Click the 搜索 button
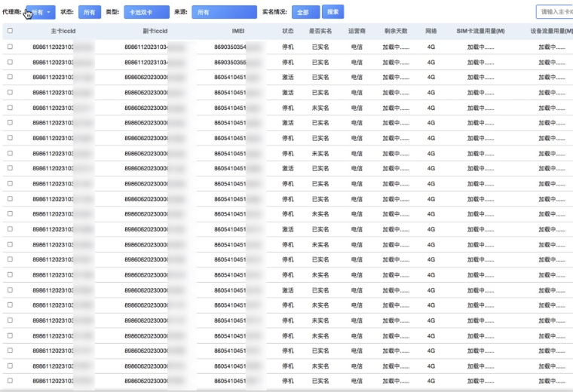The width and height of the screenshot is (573, 392). [332, 13]
